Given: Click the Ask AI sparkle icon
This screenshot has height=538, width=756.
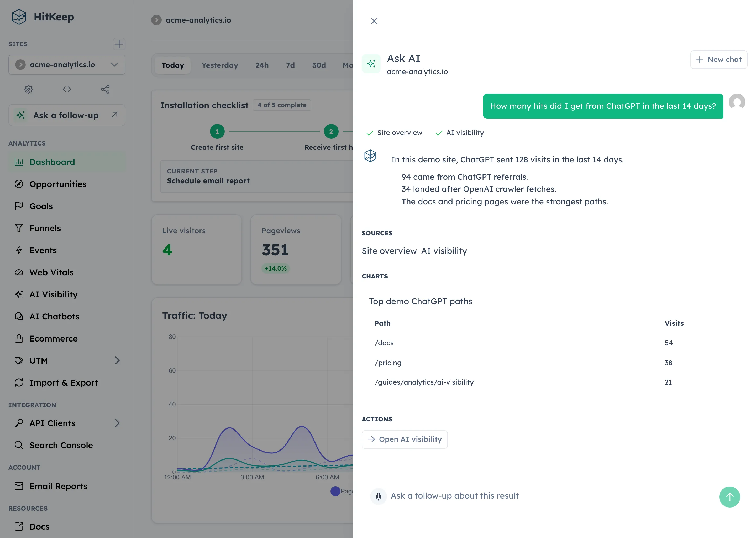Looking at the screenshot, I should point(371,64).
